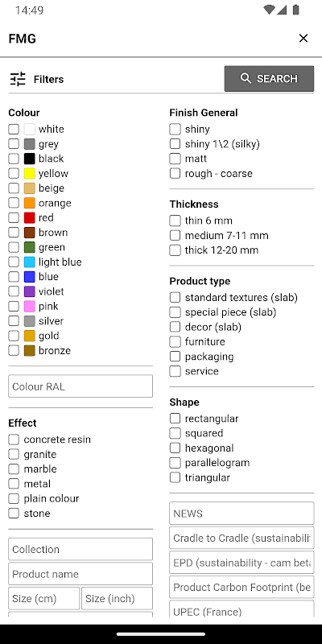This screenshot has height=644, width=322.
Task: Open the Collection field
Action: click(80, 549)
